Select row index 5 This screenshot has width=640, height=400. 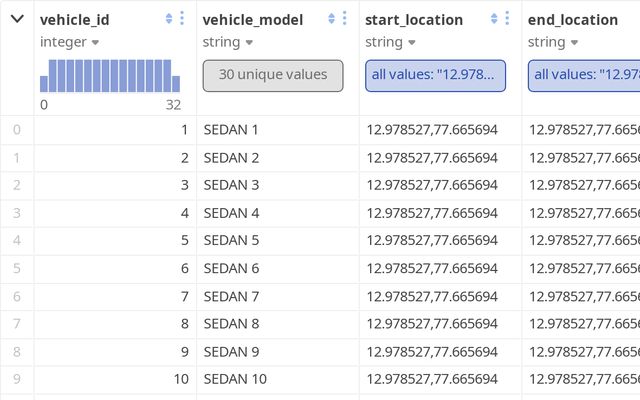point(16,268)
